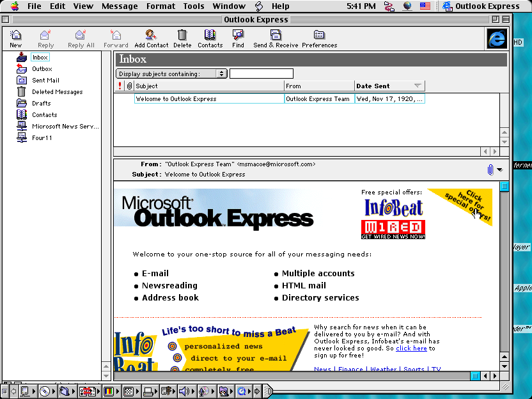Select Microsoft News Server in folder list
The height and width of the screenshot is (399, 532).
click(65, 127)
